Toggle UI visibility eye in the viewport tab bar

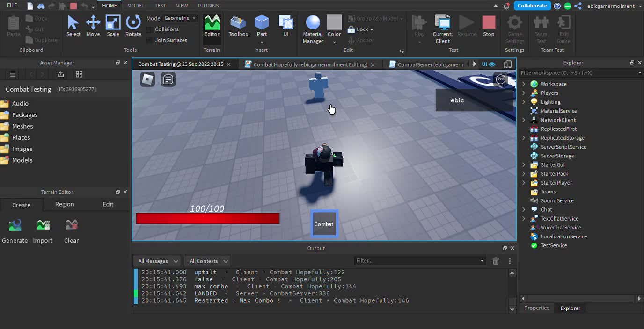492,64
